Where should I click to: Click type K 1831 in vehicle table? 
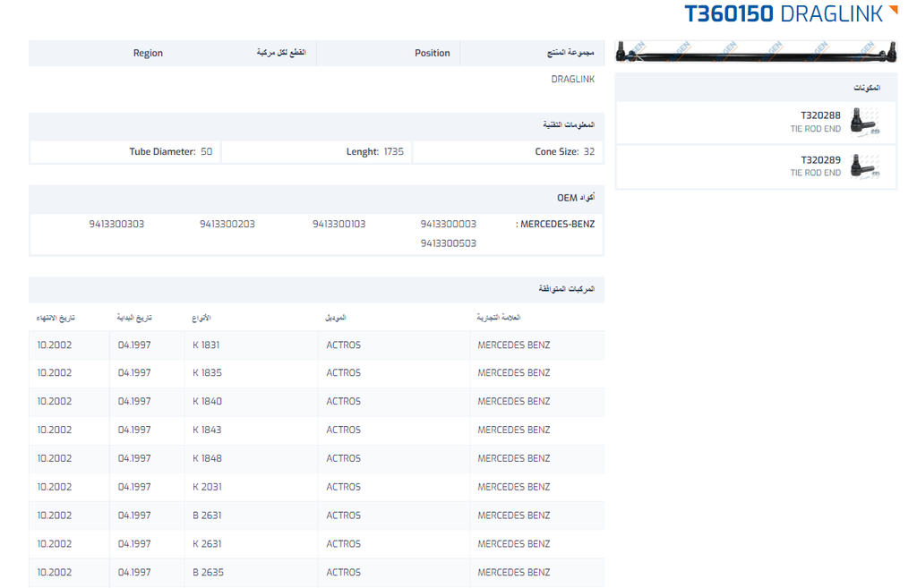click(x=206, y=345)
